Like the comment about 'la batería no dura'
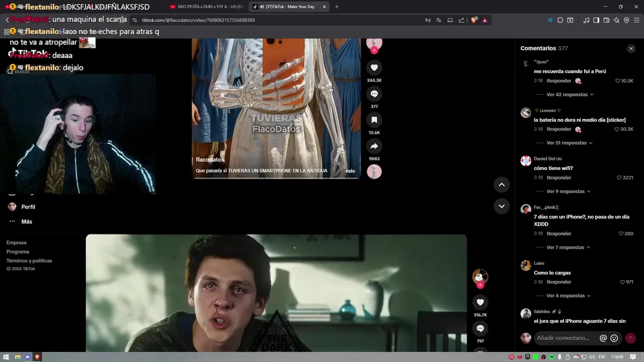The height and width of the screenshot is (362, 644). (x=617, y=129)
